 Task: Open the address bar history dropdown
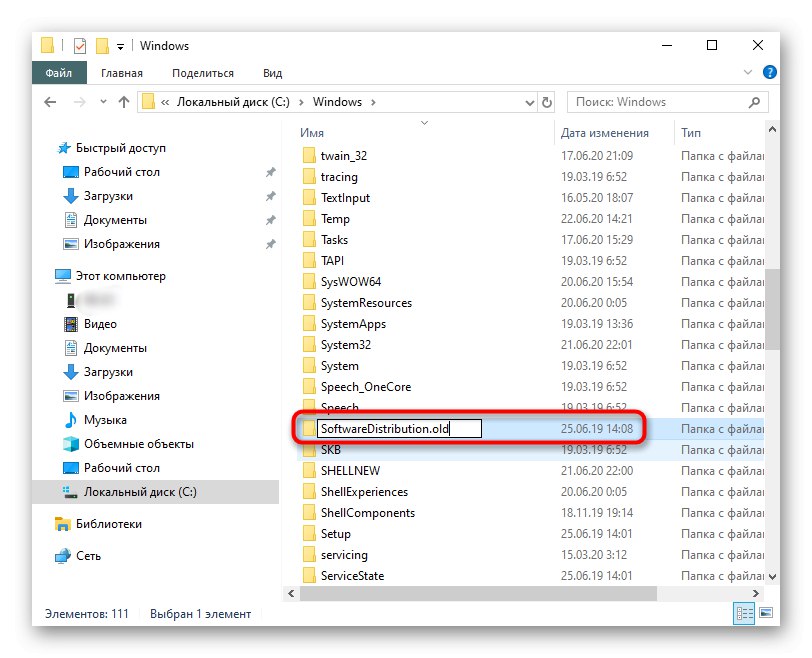[x=530, y=101]
